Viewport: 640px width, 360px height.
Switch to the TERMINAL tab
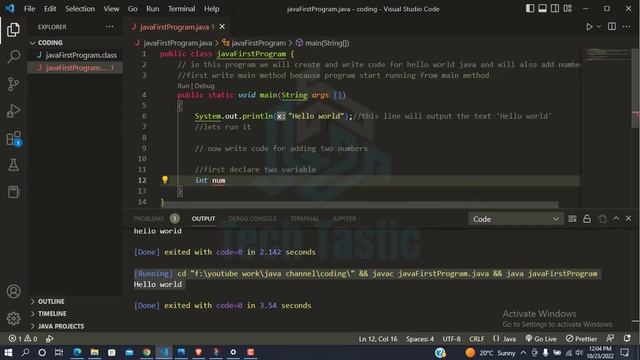pyautogui.click(x=304, y=219)
